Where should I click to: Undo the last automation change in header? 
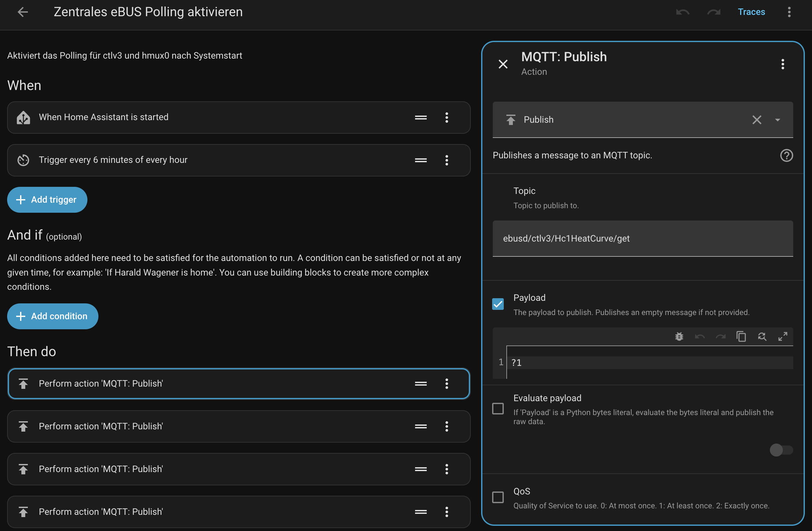tap(683, 12)
